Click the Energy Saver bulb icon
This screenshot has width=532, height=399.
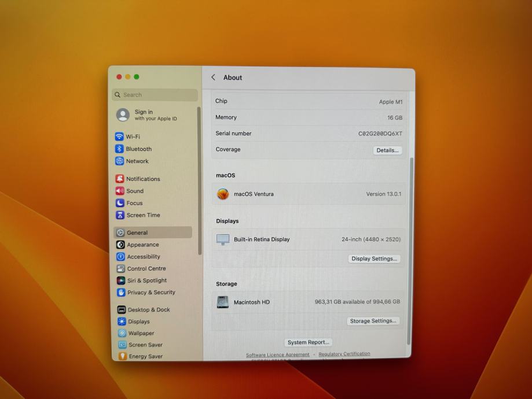pyautogui.click(x=123, y=356)
